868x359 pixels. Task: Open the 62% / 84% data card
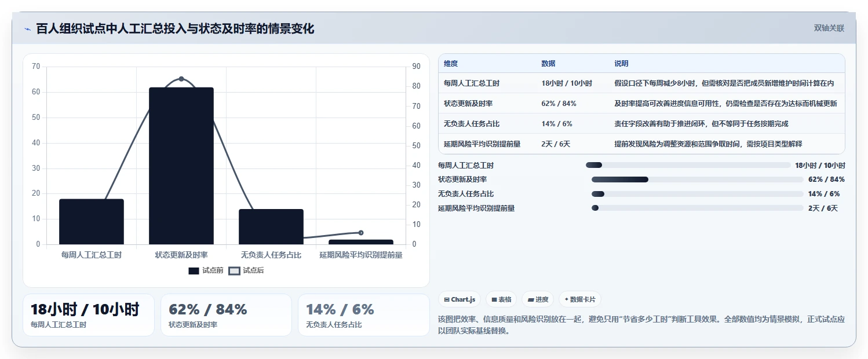point(226,315)
